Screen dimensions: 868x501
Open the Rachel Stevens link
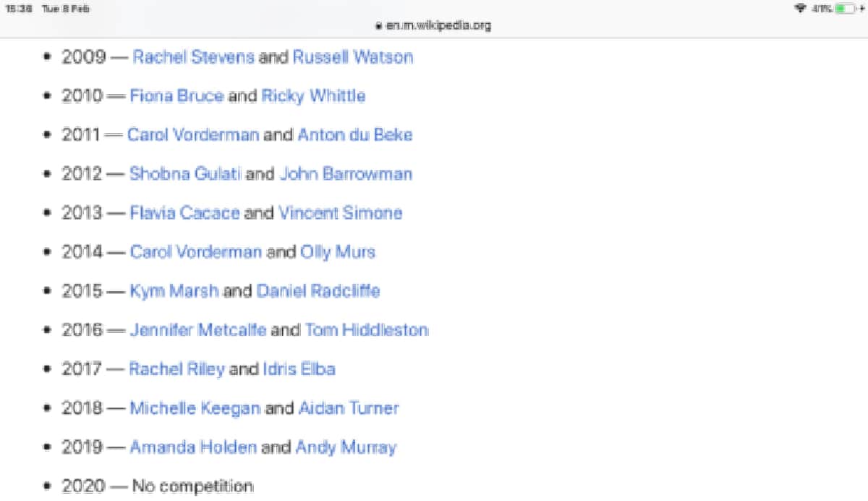pos(193,57)
